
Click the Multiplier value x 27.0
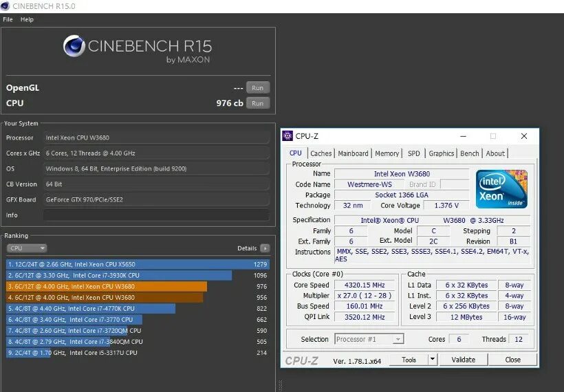(365, 296)
